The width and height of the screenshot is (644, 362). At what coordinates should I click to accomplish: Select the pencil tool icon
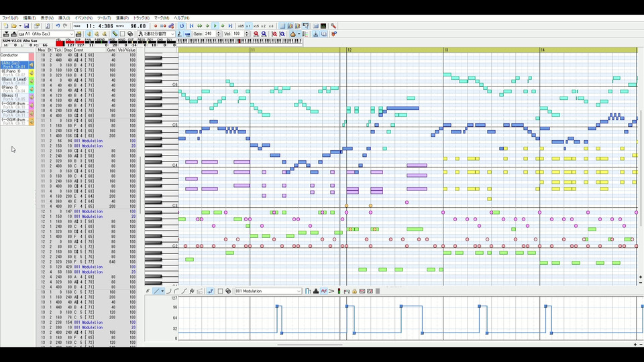click(x=115, y=34)
